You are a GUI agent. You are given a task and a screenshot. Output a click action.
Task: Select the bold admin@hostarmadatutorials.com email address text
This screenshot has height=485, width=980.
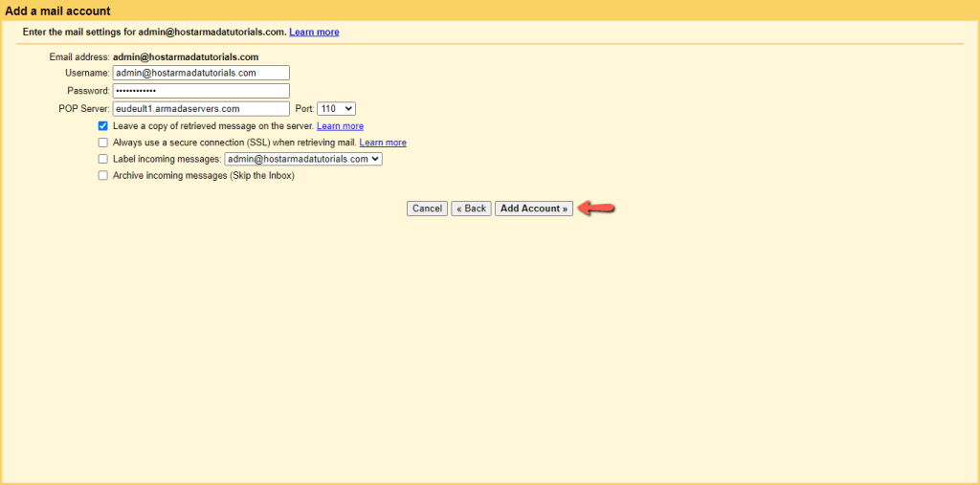[x=186, y=56]
